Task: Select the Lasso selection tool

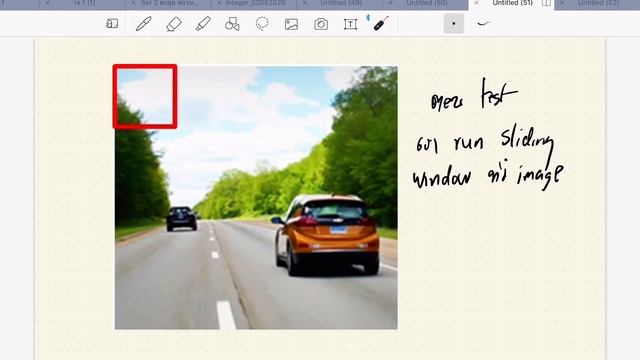Action: click(x=262, y=24)
